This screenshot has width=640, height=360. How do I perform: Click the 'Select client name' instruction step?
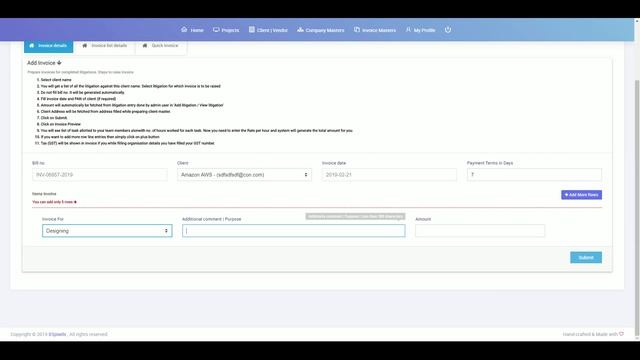point(56,80)
